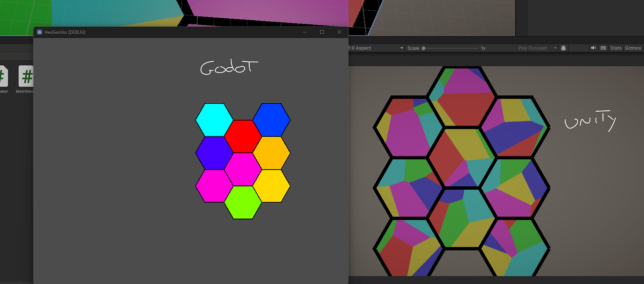Click the lime green hexagon at the bottom
Viewport: 644px width, 284px height.
point(243,202)
